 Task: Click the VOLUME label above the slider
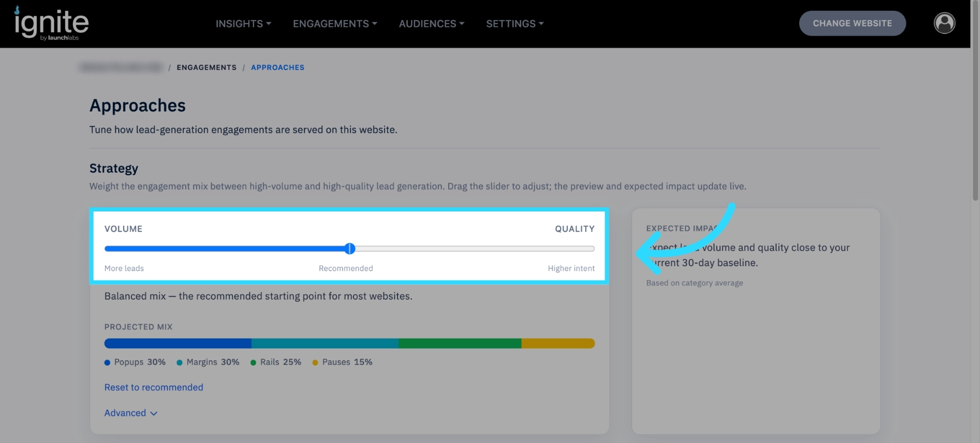click(x=123, y=229)
